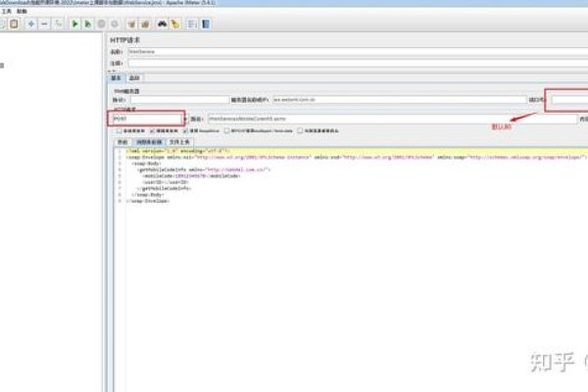Click the server name or IP field
Viewport: 588px width, 392px height.
(400, 100)
